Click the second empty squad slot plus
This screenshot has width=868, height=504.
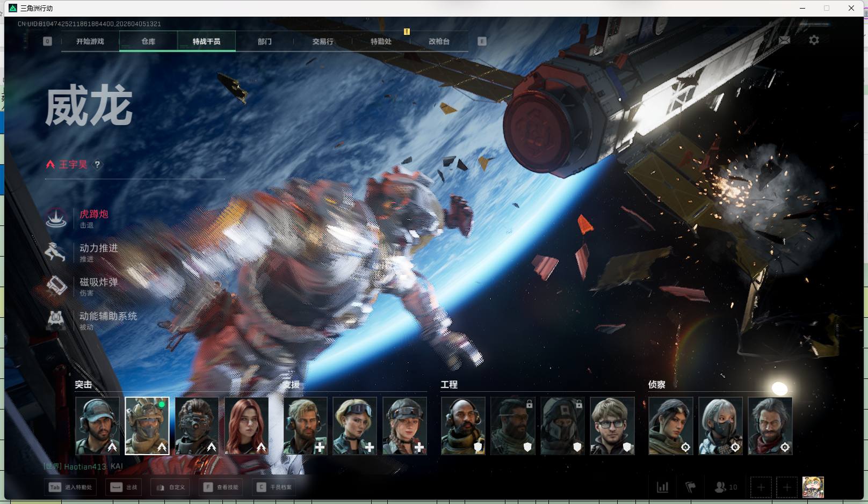tap(787, 487)
